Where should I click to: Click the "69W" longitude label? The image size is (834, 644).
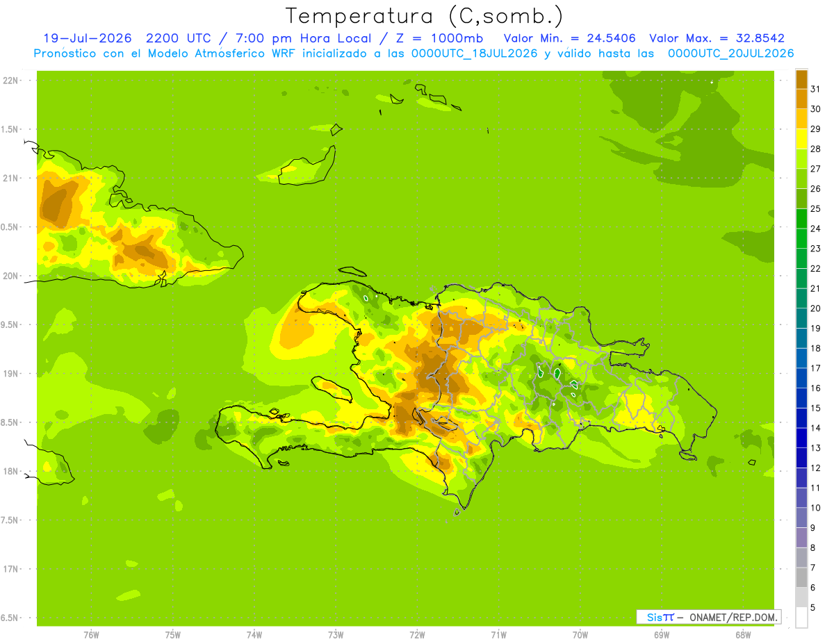coord(662,634)
